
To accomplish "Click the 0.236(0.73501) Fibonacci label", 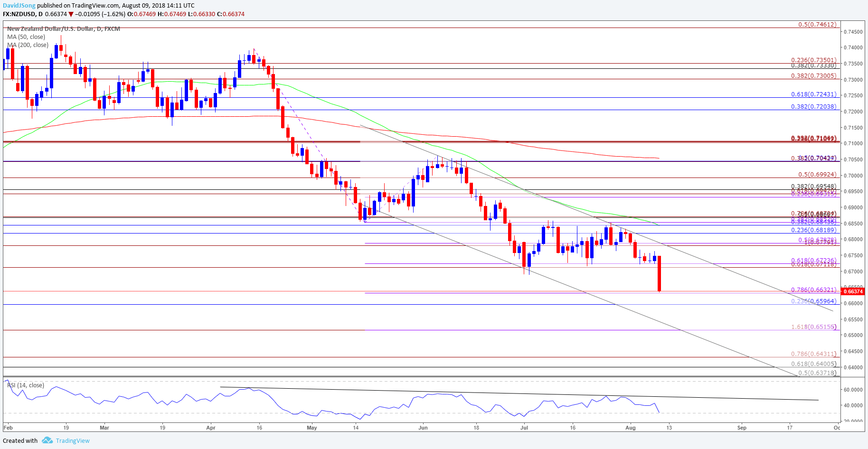I will point(814,60).
